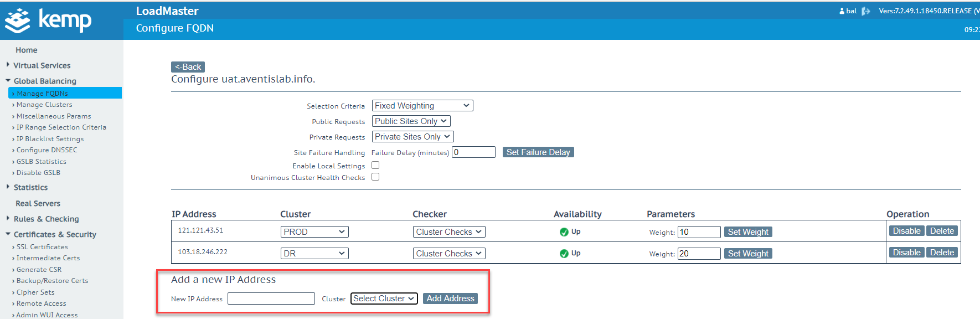Open Miscellaneous Params
Screen dimensions: 980x319
(54, 116)
